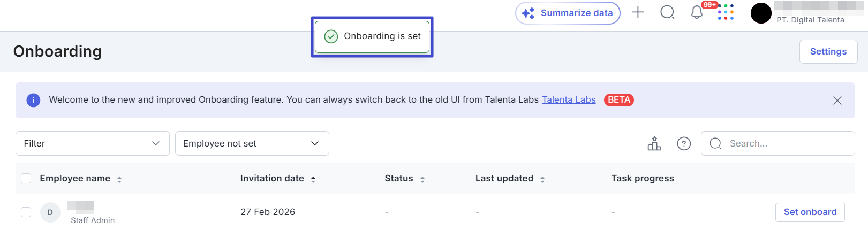
Task: Open the search magnifier in top bar
Action: click(x=667, y=12)
